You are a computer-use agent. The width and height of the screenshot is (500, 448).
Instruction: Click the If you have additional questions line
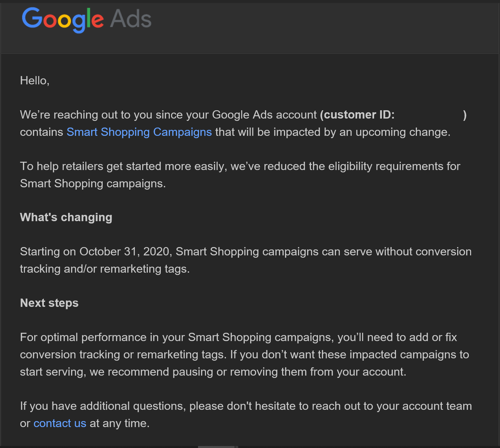(246, 406)
